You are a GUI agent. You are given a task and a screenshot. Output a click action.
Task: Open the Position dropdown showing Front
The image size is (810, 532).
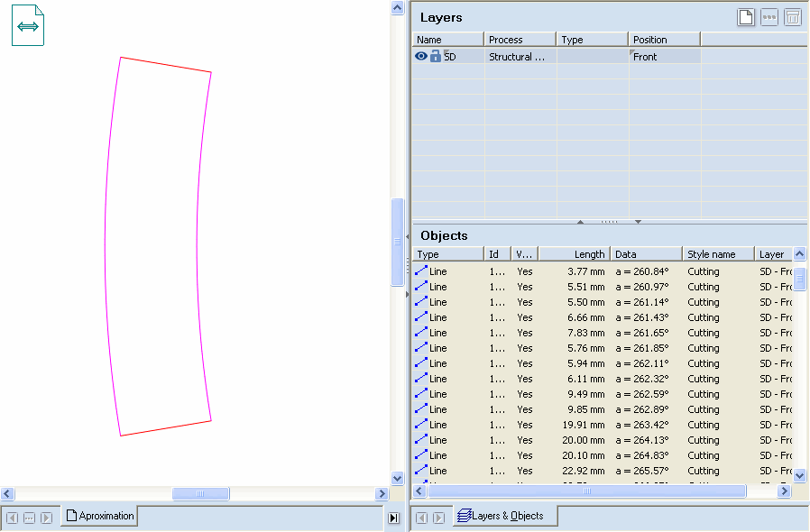(664, 56)
